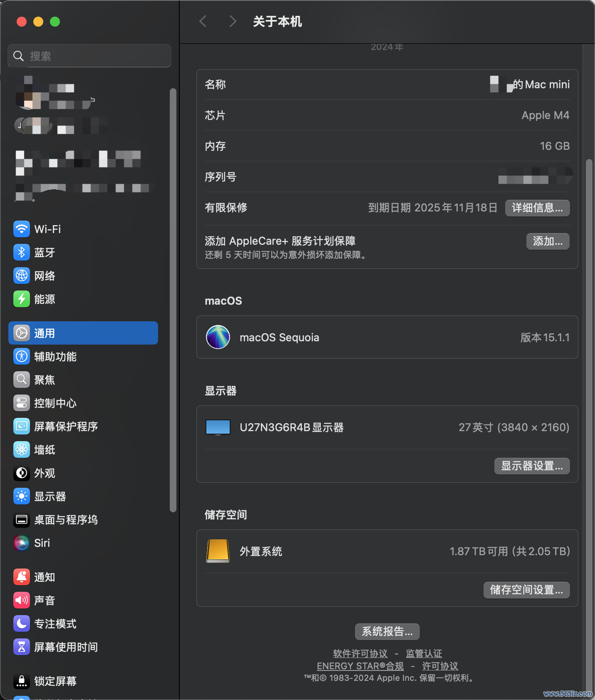
Task: Click 版本 15.1.1 version text
Action: click(x=545, y=338)
